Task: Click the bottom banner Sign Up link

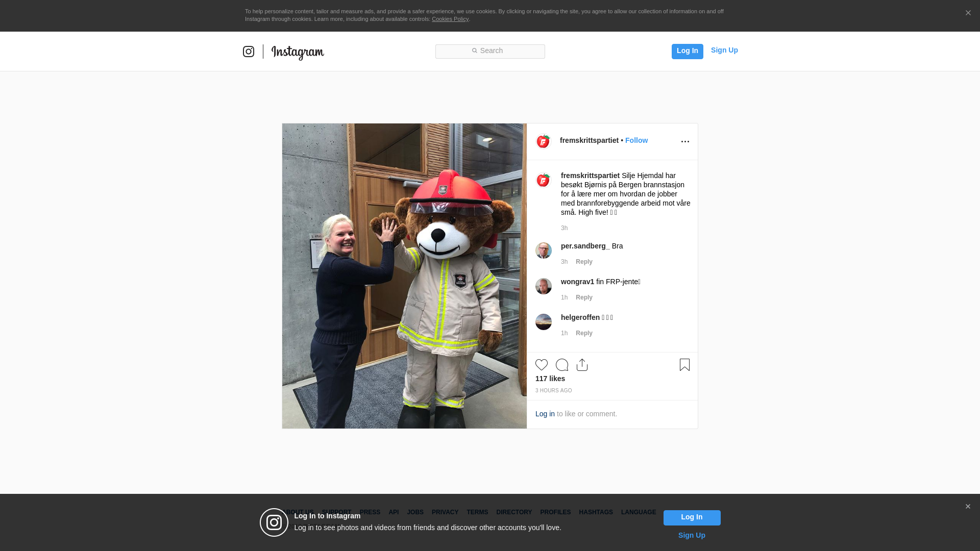Action: click(x=692, y=535)
